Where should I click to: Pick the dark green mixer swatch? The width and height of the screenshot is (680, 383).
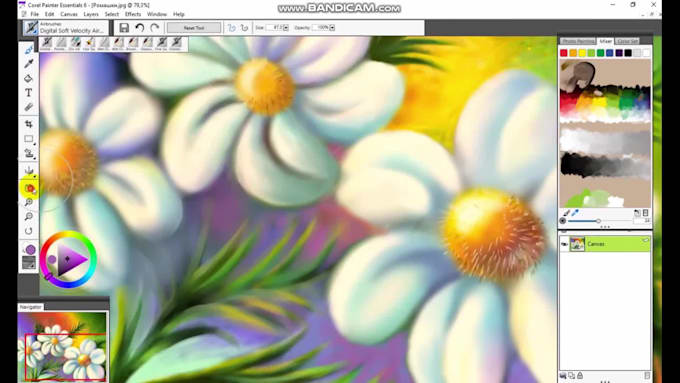point(600,53)
